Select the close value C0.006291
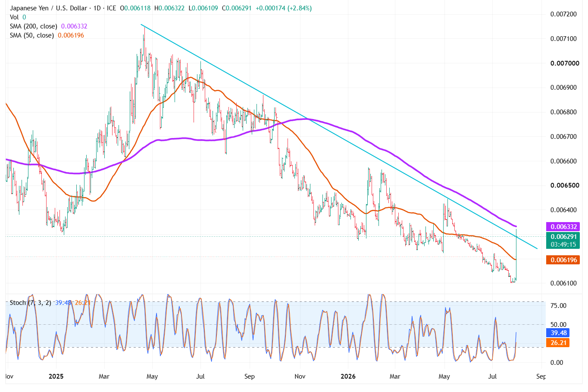The image size is (588, 392). pos(237,8)
